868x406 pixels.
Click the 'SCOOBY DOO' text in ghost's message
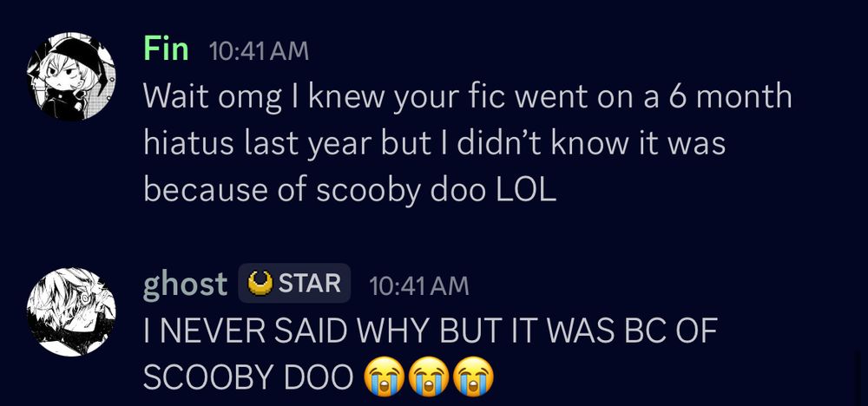(x=248, y=379)
